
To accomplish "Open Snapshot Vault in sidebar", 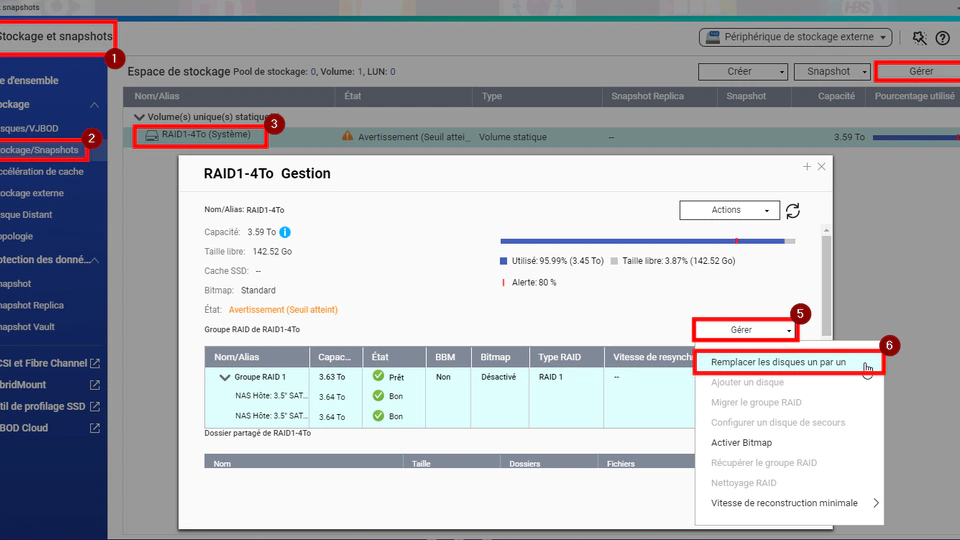I will (28, 326).
